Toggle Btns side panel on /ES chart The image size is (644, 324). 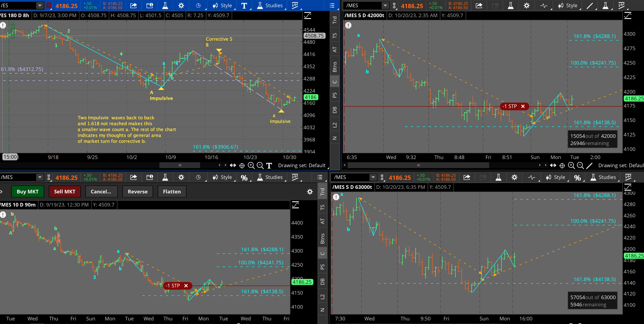point(334,67)
